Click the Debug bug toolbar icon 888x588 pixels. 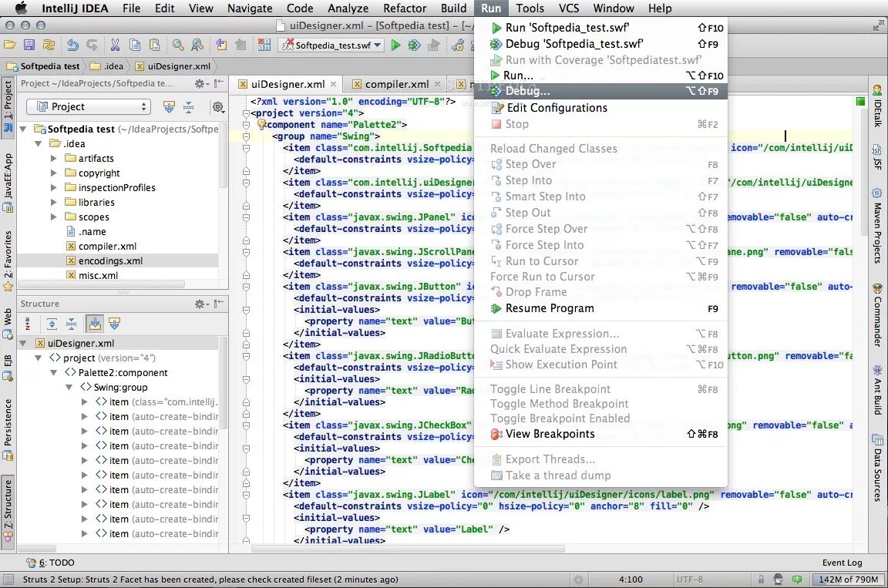click(x=415, y=45)
